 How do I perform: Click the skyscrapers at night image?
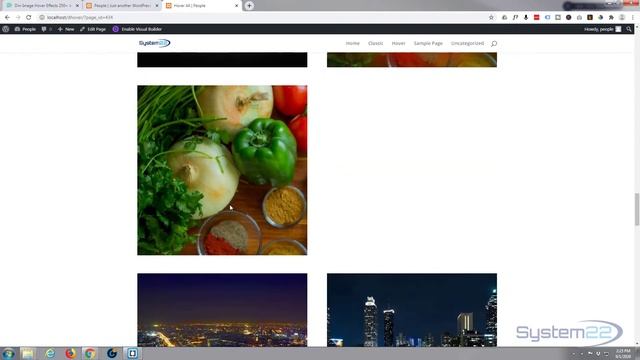pyautogui.click(x=412, y=310)
